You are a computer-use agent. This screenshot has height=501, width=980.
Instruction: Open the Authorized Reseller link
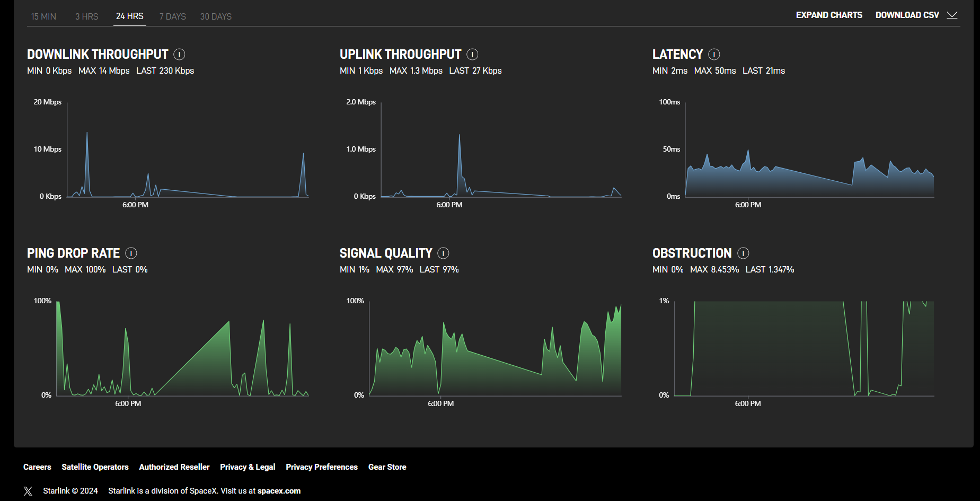coord(174,467)
